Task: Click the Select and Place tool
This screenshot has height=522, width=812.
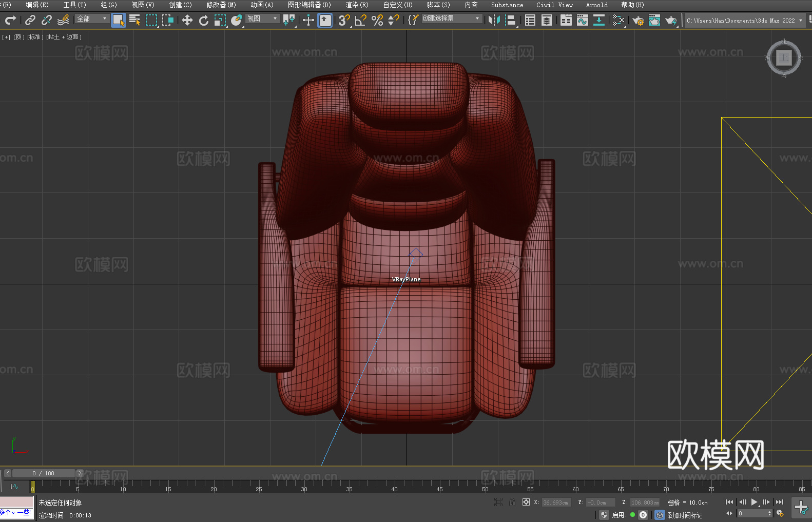Action: pyautogui.click(x=237, y=20)
